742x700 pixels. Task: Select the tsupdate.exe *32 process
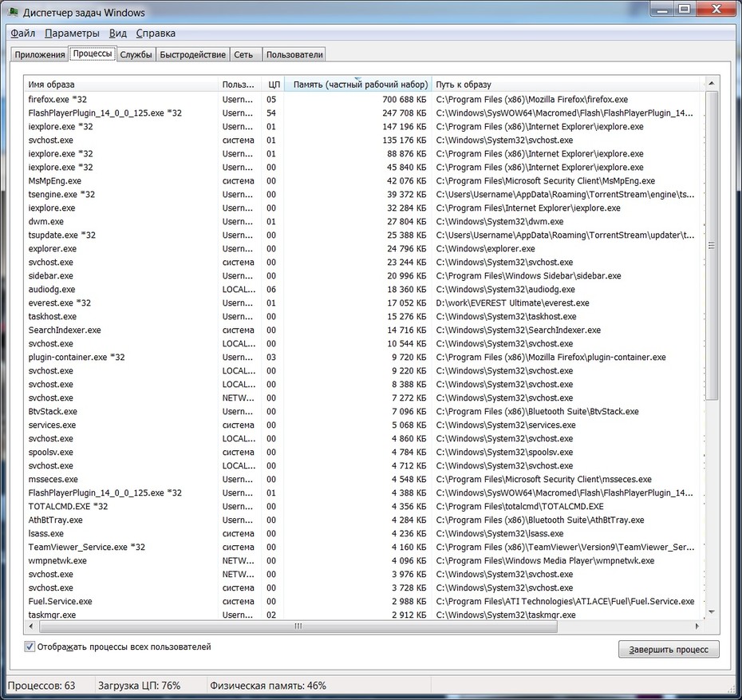click(x=364, y=235)
